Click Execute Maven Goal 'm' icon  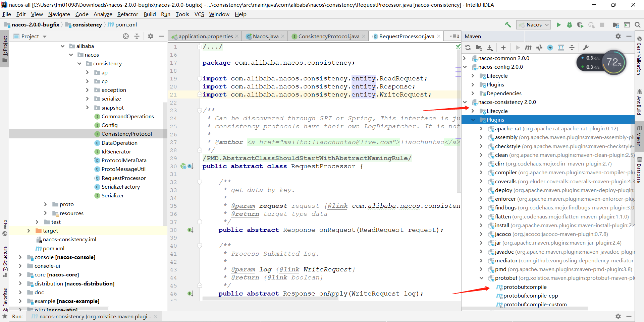pos(528,48)
